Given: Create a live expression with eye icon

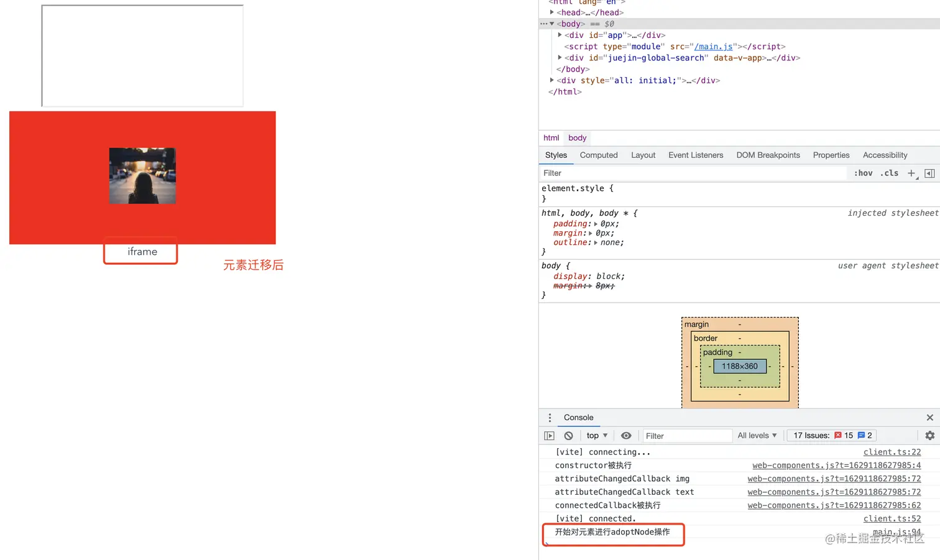Looking at the screenshot, I should coord(626,436).
